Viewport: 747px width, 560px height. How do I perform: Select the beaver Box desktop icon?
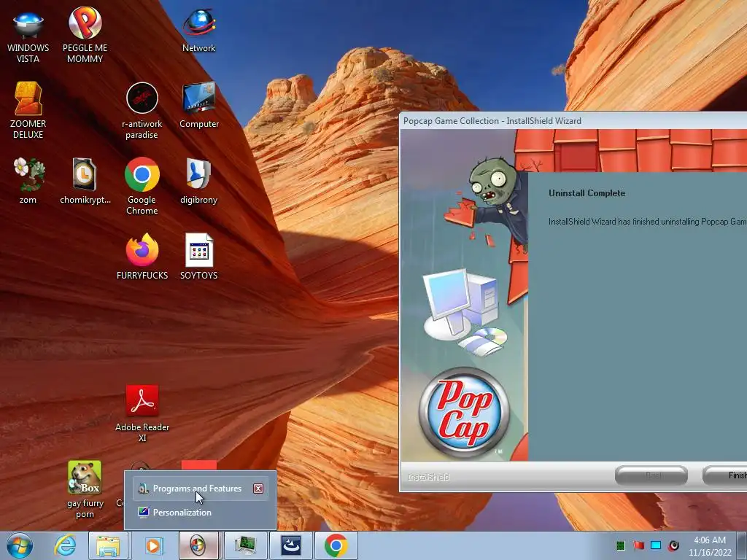point(85,489)
